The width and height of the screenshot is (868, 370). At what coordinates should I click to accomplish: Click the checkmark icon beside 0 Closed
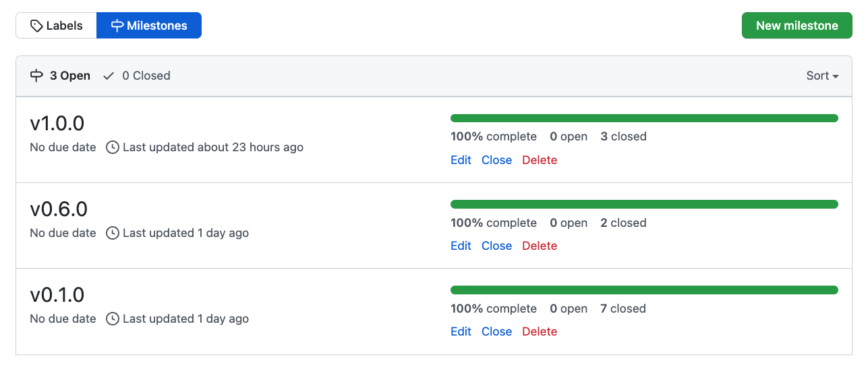point(109,76)
